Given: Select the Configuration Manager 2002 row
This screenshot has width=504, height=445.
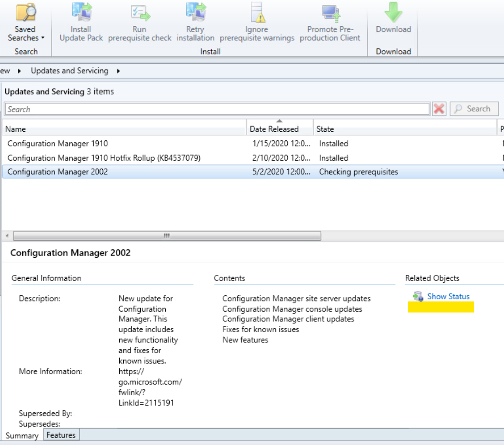Looking at the screenshot, I should [x=253, y=172].
